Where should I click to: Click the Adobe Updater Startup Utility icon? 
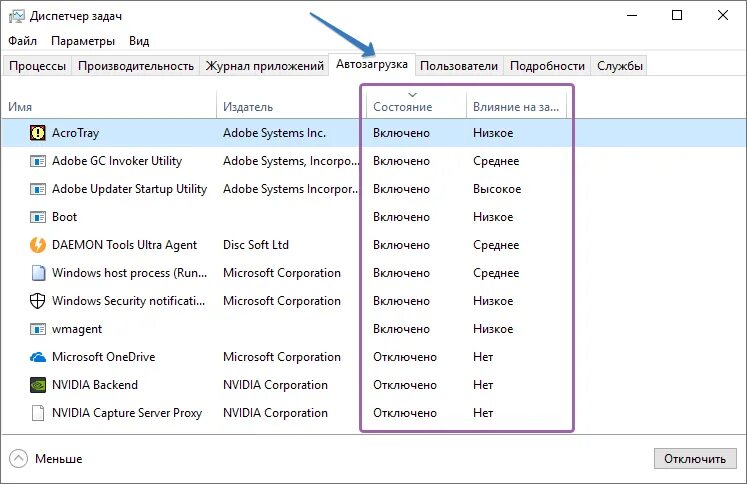[38, 189]
